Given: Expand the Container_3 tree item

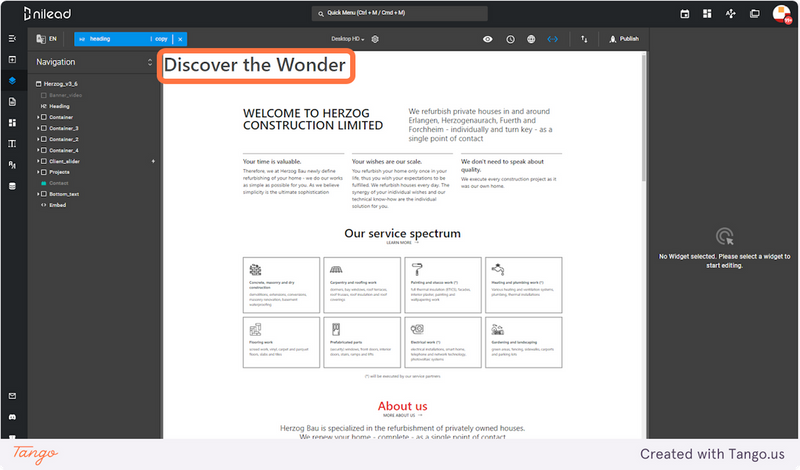Looking at the screenshot, I should tap(38, 128).
